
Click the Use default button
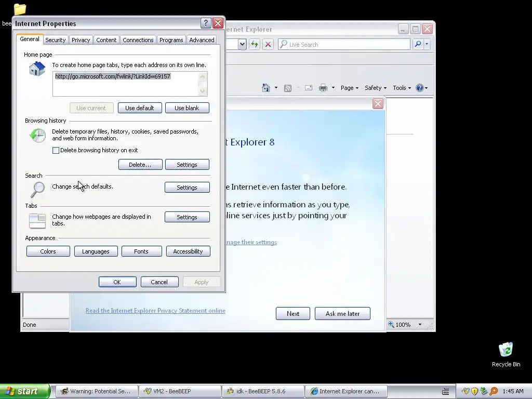(140, 108)
